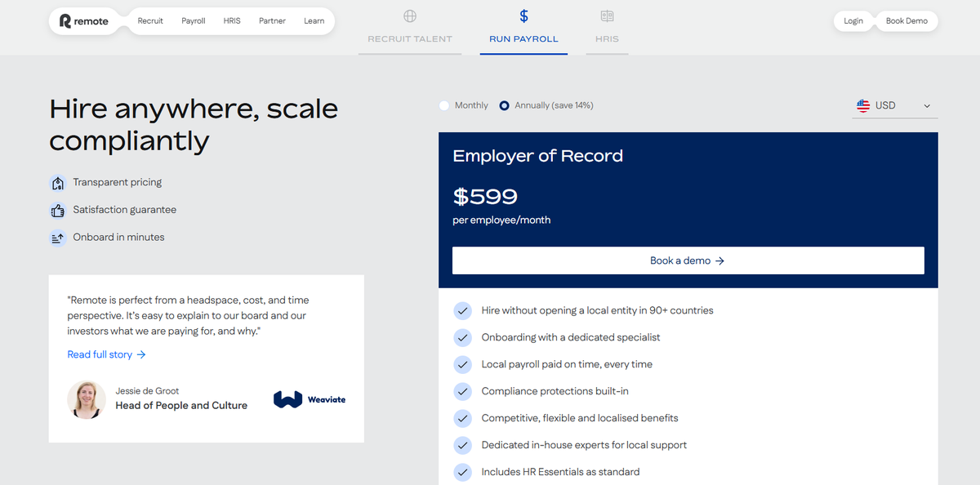This screenshot has height=485, width=980.
Task: Select the Monthly billing option
Action: (x=444, y=105)
